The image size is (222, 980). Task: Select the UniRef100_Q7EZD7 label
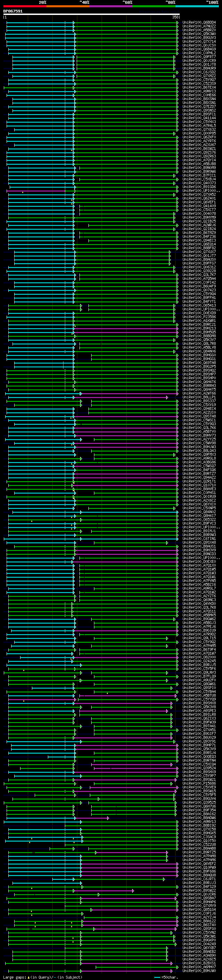(x=199, y=106)
